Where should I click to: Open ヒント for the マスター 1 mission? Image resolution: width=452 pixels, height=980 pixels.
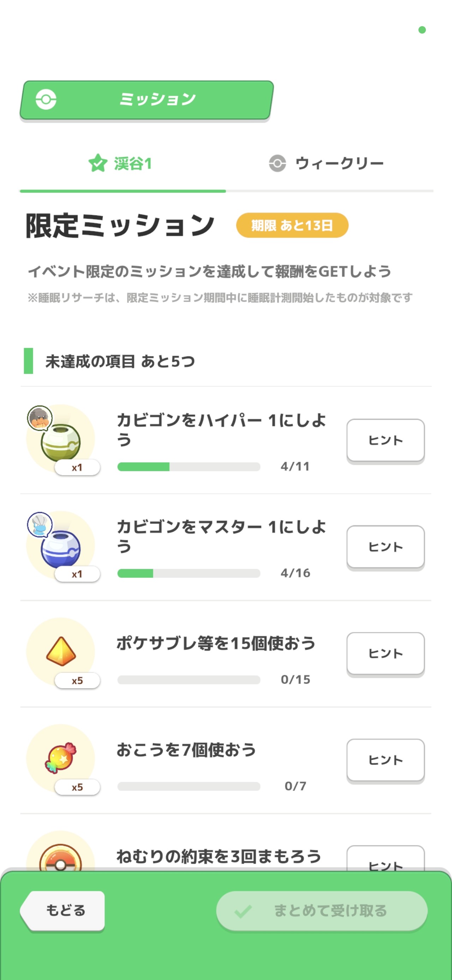385,547
